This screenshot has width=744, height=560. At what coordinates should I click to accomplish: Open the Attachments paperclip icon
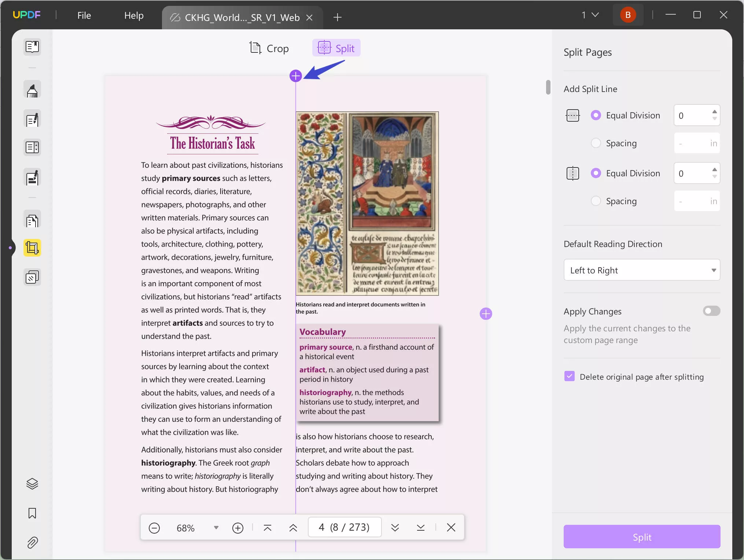(32, 542)
